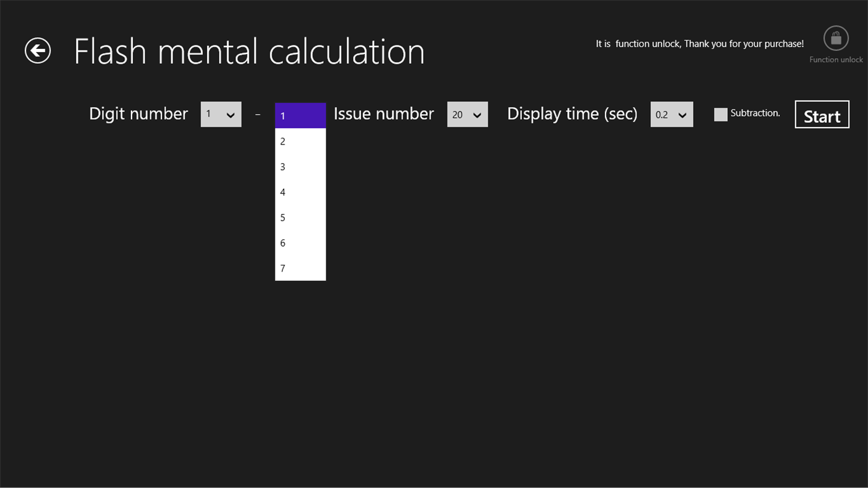Viewport: 868px width, 488px height.
Task: Click the Function unlock padlock icon
Action: tap(835, 38)
